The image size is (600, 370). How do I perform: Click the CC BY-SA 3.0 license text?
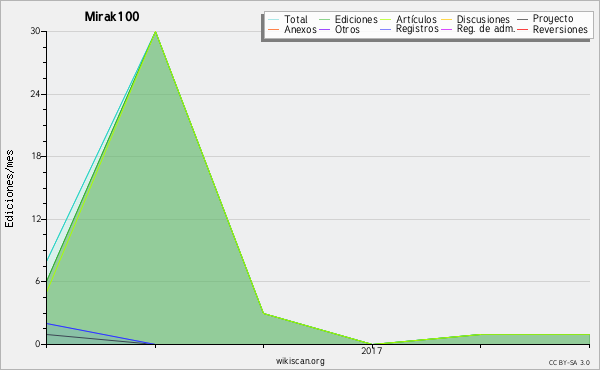pos(569,363)
